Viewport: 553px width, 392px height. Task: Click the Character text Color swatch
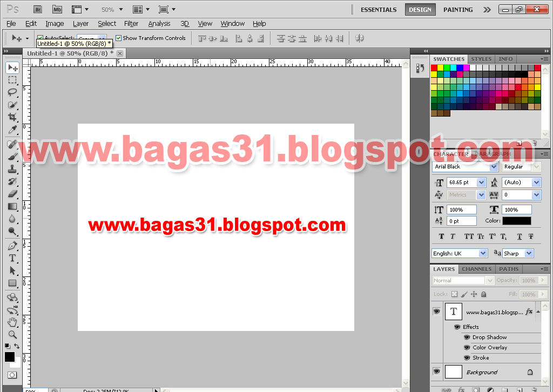tap(517, 221)
